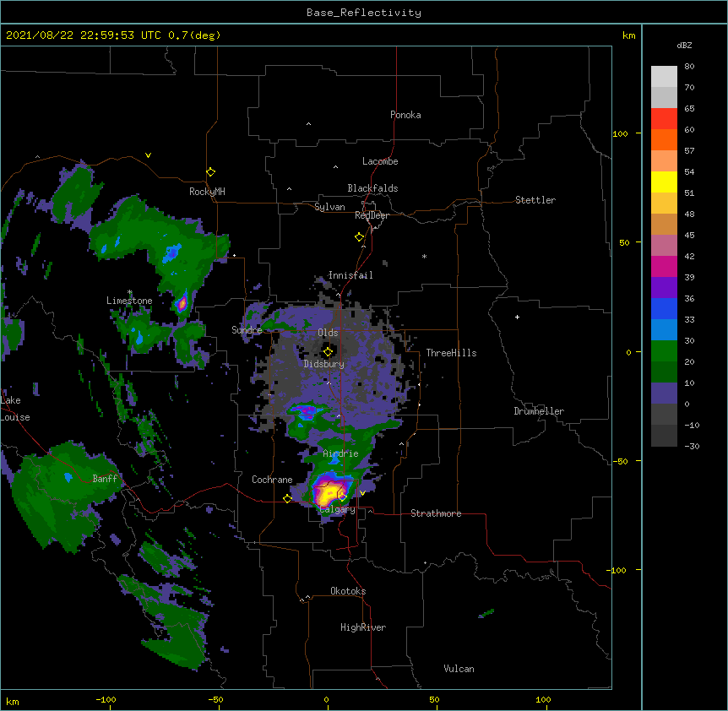This screenshot has width=728, height=711.
Task: Click the 100 tick label on the right axis
Action: point(620,133)
